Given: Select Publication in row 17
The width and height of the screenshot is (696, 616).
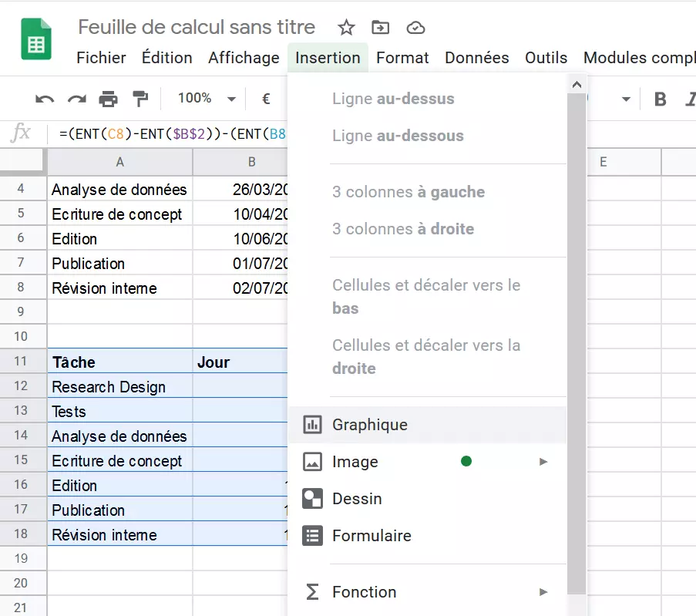Looking at the screenshot, I should (x=119, y=510).
